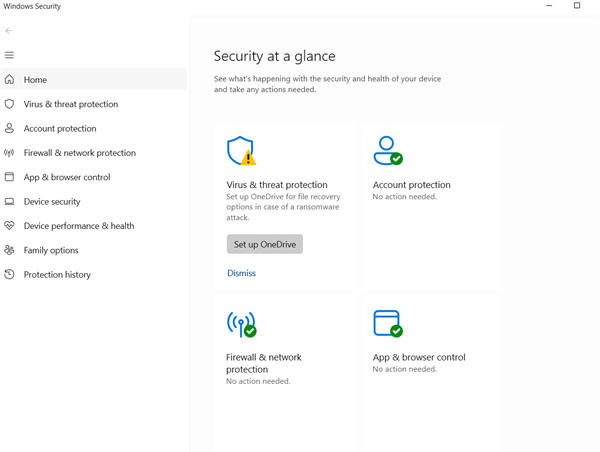Viewport: 600px width, 452px height.
Task: Click the back arrow icon
Action: (10, 31)
